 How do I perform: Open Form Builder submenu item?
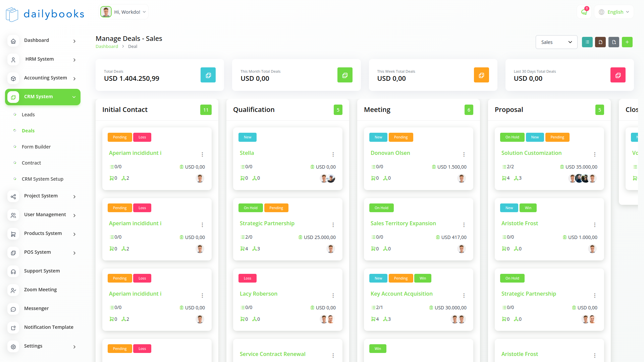click(36, 147)
